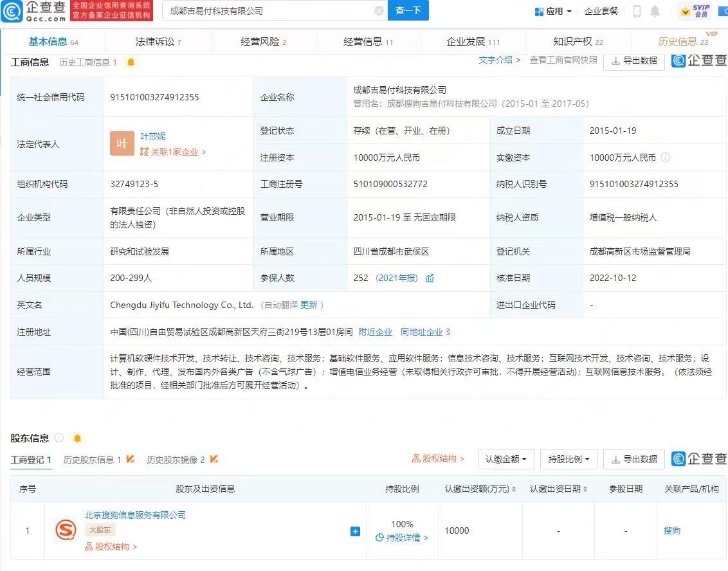The height and width of the screenshot is (571, 728).
Task: Open the 持股比例 filter dropdown
Action: [569, 459]
